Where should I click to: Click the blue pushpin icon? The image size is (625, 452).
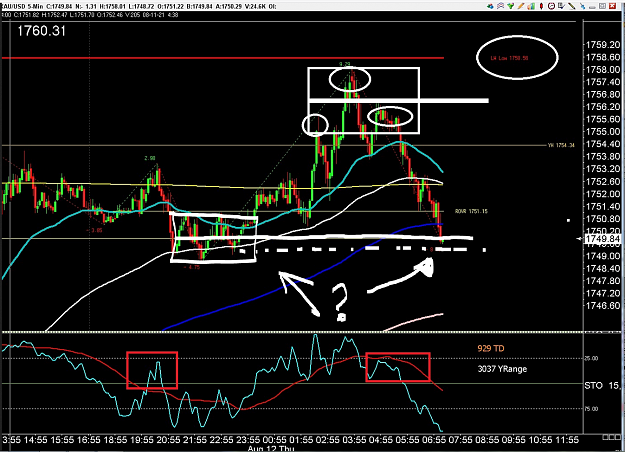coord(582,6)
